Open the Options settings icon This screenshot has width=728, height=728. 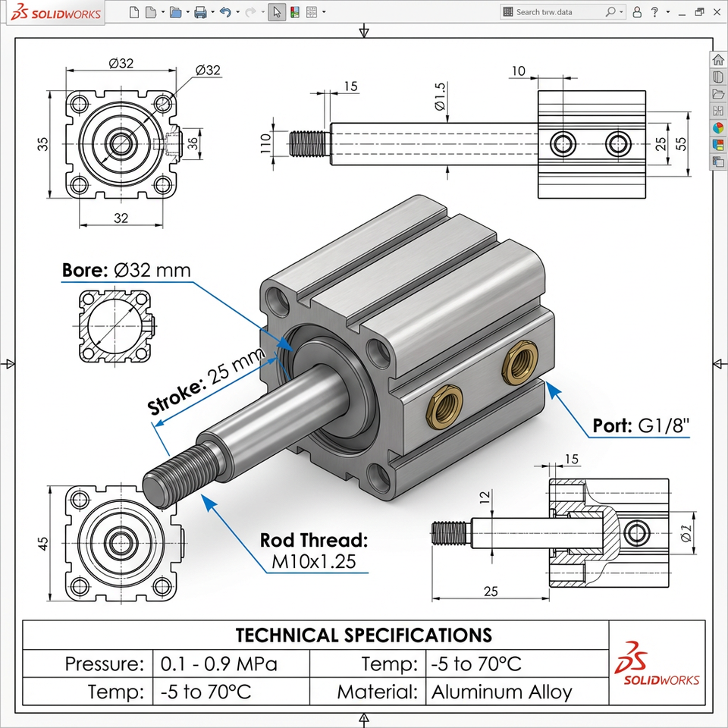312,12
